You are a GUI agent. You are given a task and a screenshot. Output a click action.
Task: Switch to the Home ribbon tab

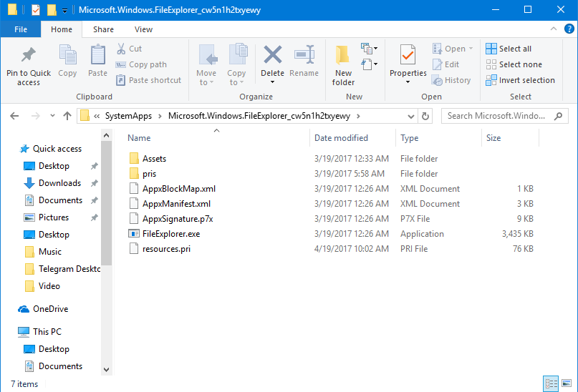(x=62, y=29)
